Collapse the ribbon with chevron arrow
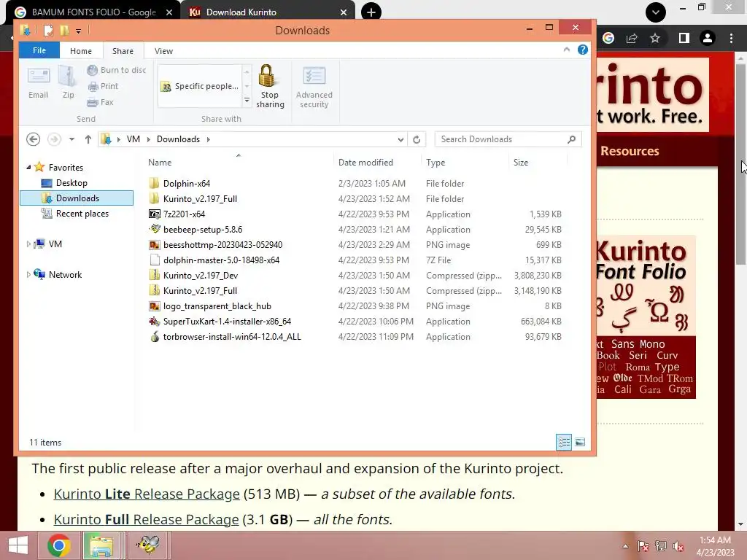 566,50
